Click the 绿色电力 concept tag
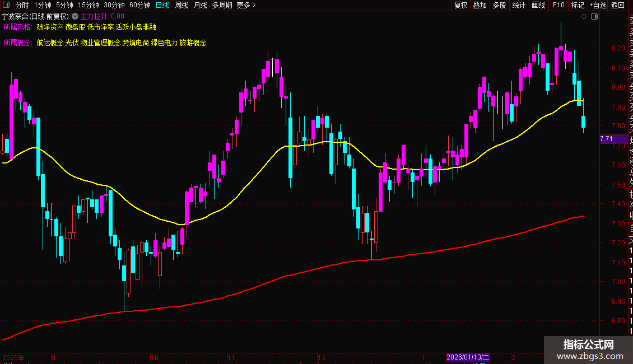Screen dimensions: 633x364 [164, 43]
